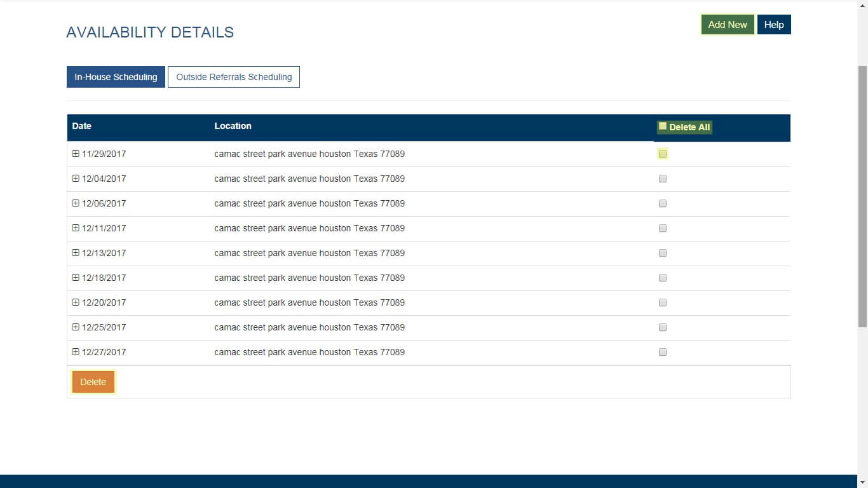
Task: Mark the 12/27/2017 row for deletion
Action: [x=663, y=352]
